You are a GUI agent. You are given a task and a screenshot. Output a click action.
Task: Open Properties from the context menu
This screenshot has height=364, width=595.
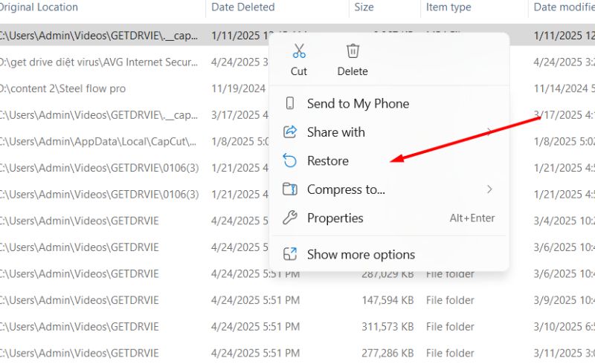pos(389,218)
